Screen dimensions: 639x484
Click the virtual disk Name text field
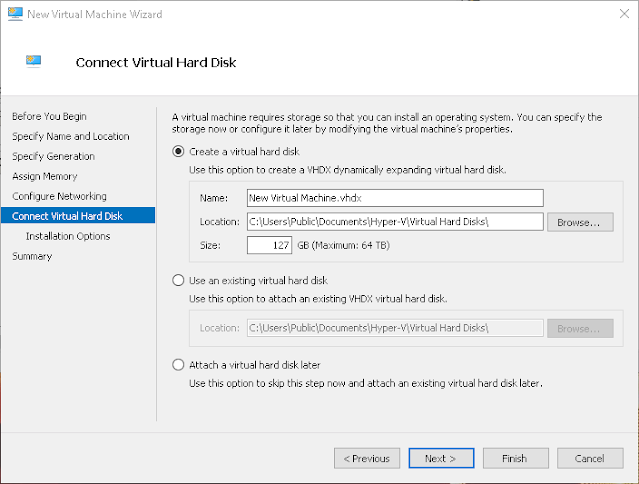(394, 198)
